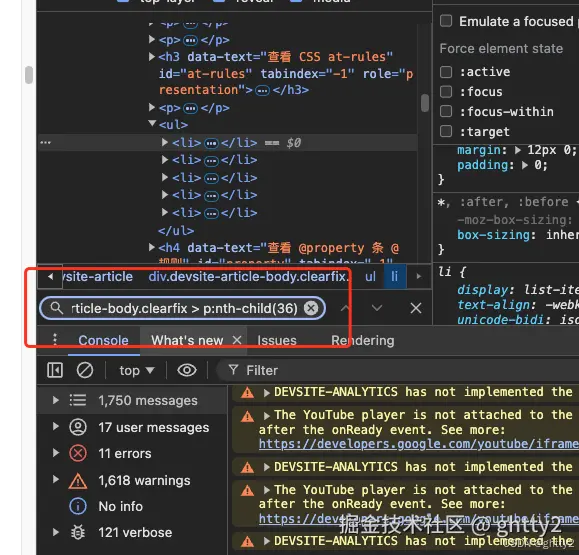This screenshot has height=555, width=579.
Task: Open the Rendering drawer tab
Action: point(363,340)
